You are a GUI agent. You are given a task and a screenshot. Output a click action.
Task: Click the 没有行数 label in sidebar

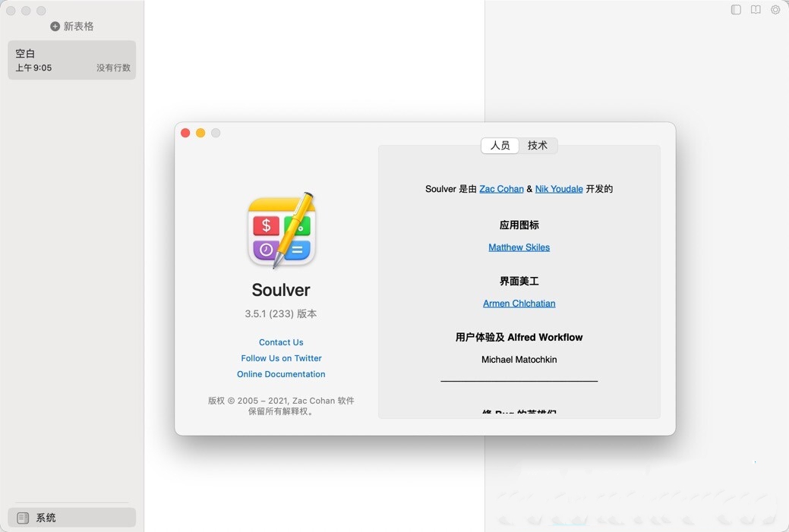(x=113, y=68)
